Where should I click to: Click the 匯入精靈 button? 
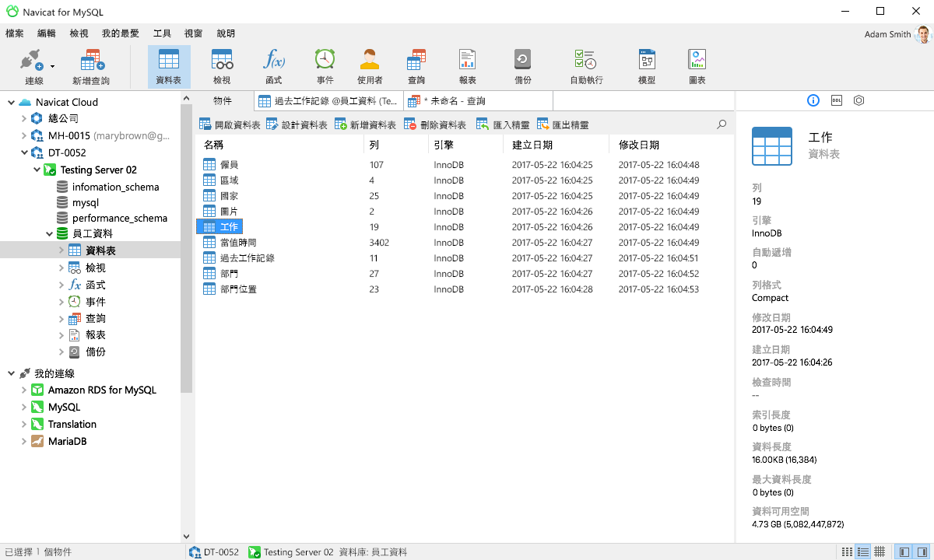click(x=503, y=123)
